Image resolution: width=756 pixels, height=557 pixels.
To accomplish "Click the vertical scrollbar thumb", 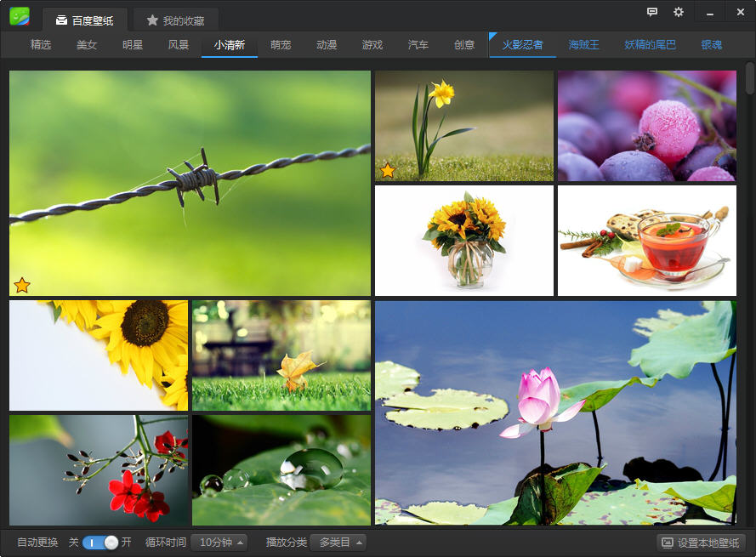I will pos(749,78).
